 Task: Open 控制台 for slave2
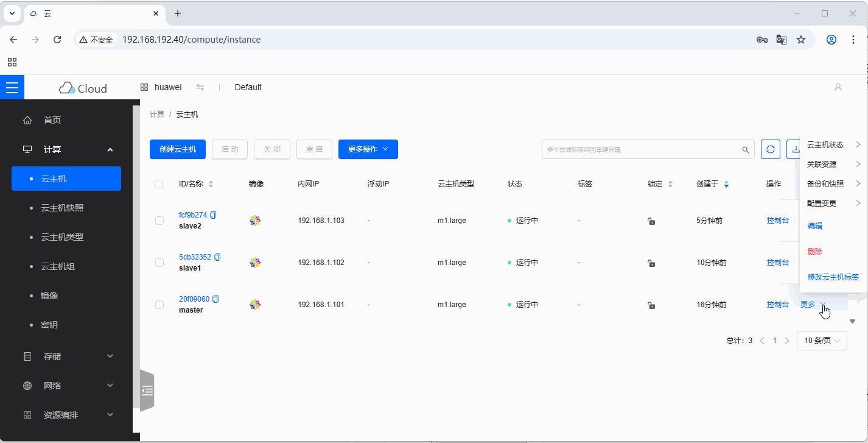(x=778, y=221)
